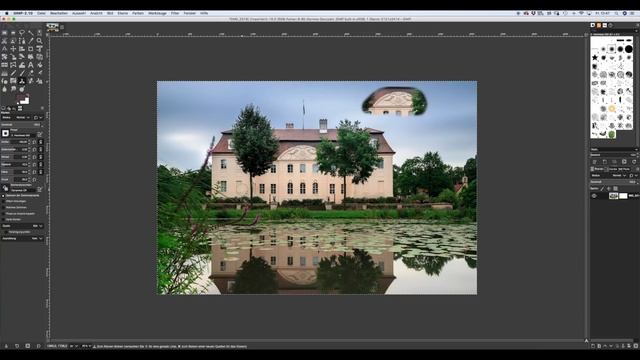
Task: Toggle the Vereinigung prüfen checkbox
Action: [x=6, y=232]
